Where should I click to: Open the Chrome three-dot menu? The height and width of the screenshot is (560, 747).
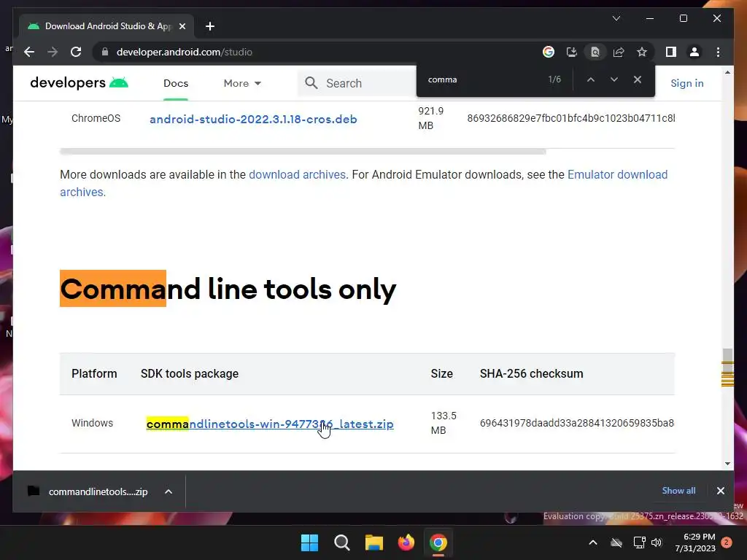coord(718,52)
